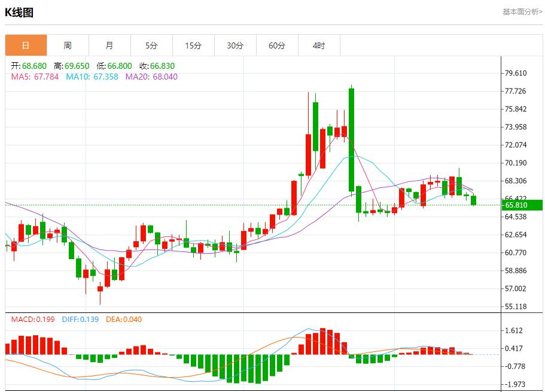
Task: Switch to the 周 weekly tab
Action: pos(68,45)
